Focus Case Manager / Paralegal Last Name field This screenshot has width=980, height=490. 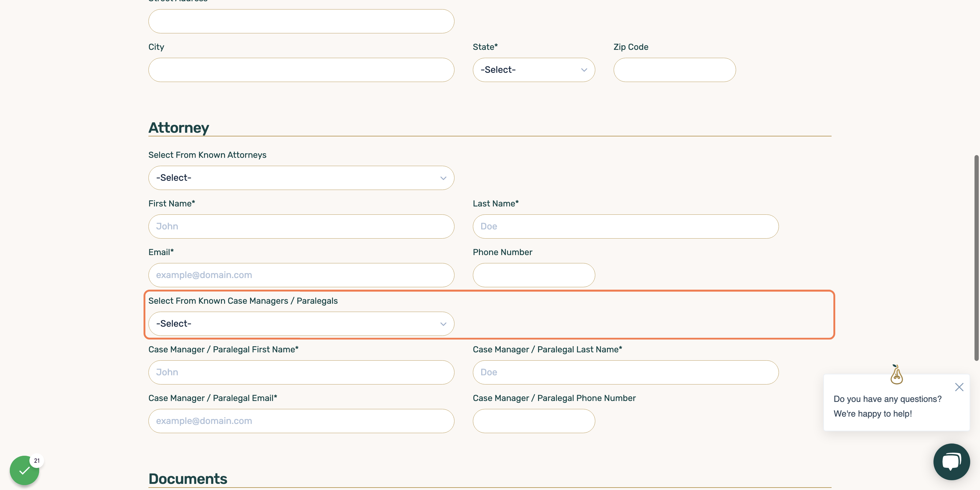tap(626, 373)
